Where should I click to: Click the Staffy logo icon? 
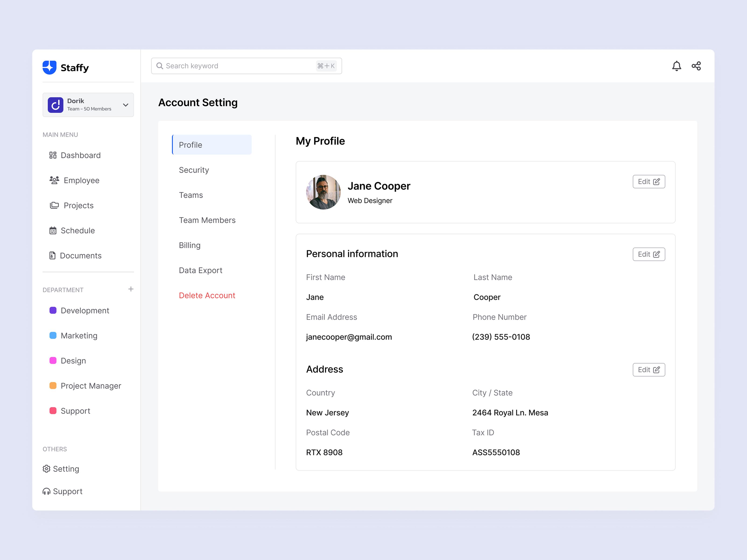coord(49,67)
